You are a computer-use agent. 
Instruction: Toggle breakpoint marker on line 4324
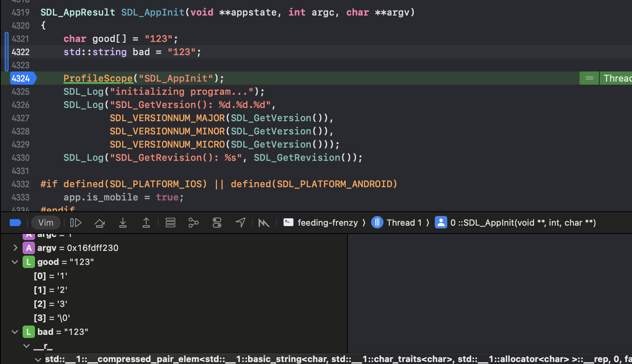pyautogui.click(x=21, y=78)
